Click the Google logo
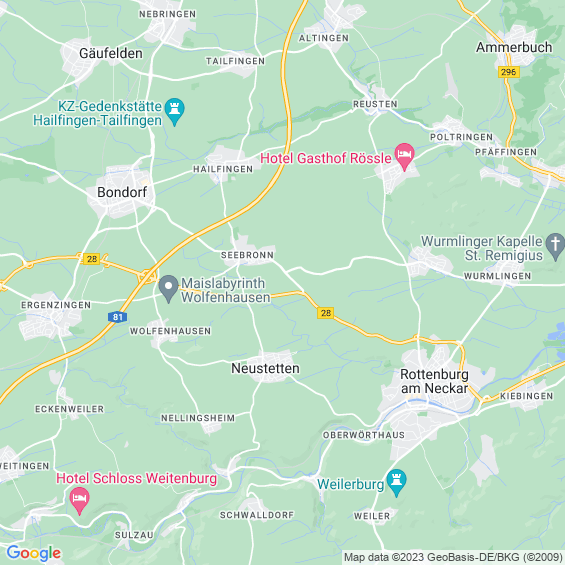The width and height of the screenshot is (565, 565). click(x=34, y=553)
